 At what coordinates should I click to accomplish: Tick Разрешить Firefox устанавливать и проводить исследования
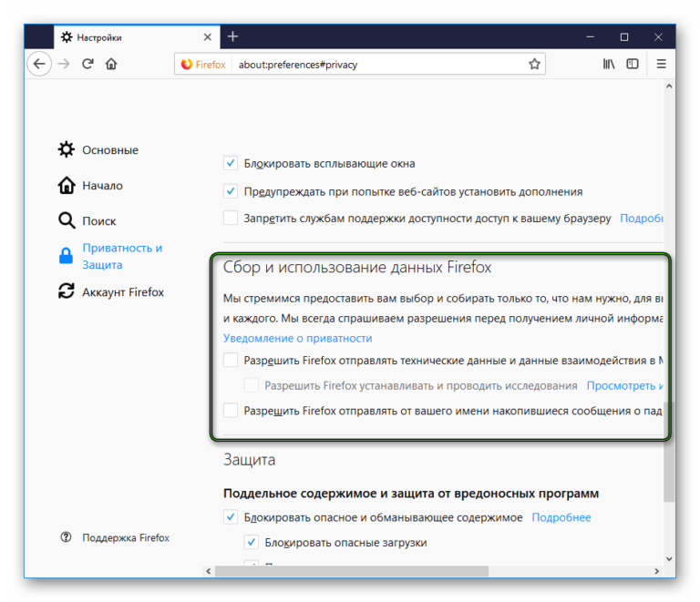point(252,385)
